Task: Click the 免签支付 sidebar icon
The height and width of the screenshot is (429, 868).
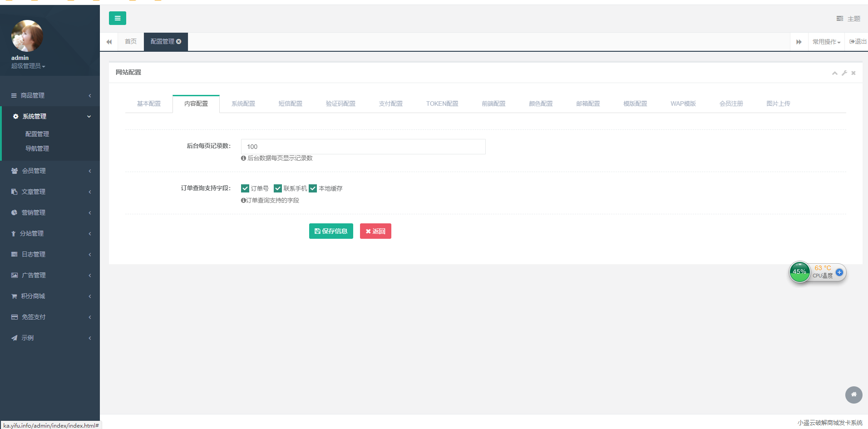Action: pyautogui.click(x=13, y=317)
